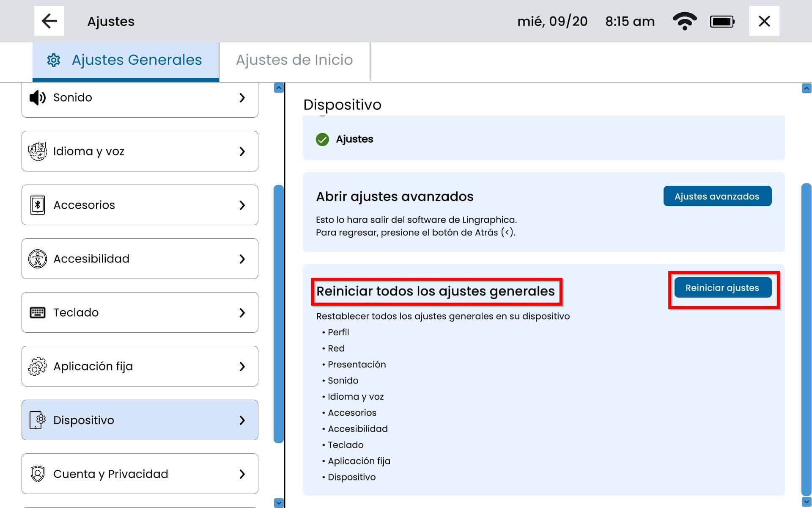
Task: Click the Accesorios bluetooth icon
Action: 37,205
